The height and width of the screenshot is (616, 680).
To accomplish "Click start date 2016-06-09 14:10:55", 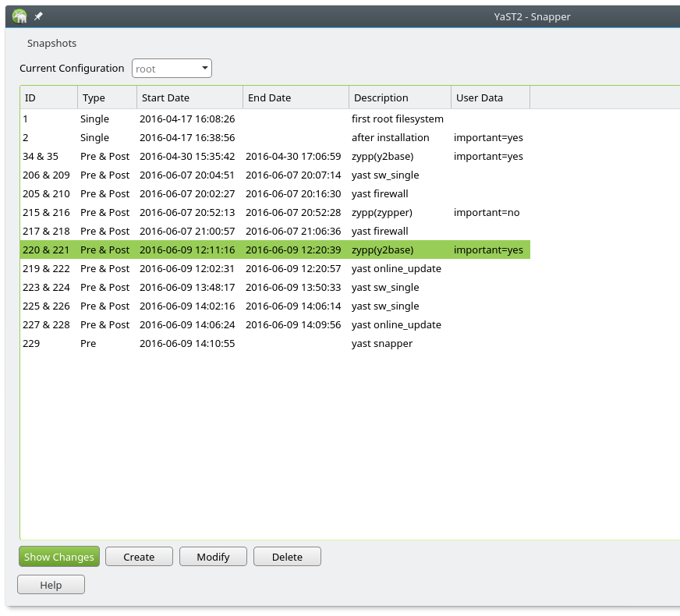I will click(187, 343).
